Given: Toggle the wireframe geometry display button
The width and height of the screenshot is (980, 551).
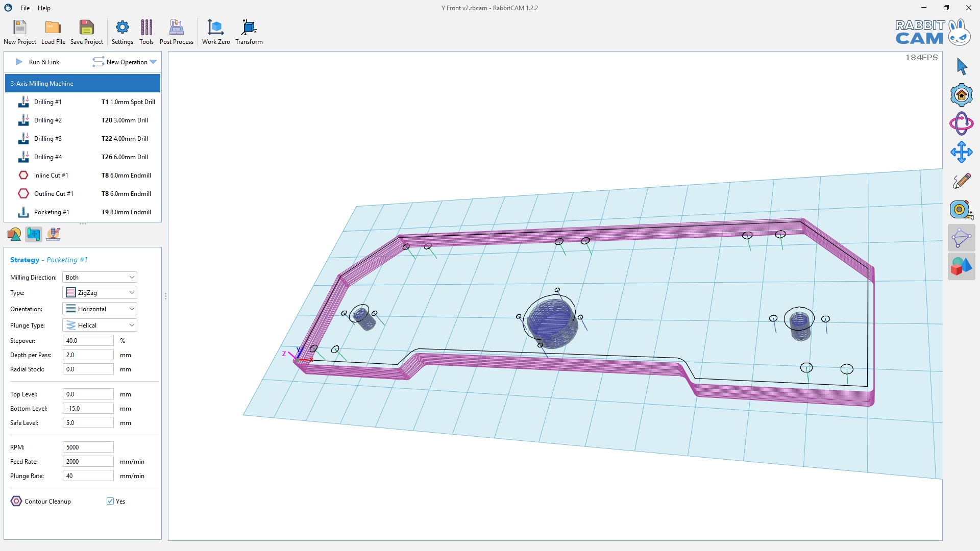Looking at the screenshot, I should point(961,238).
